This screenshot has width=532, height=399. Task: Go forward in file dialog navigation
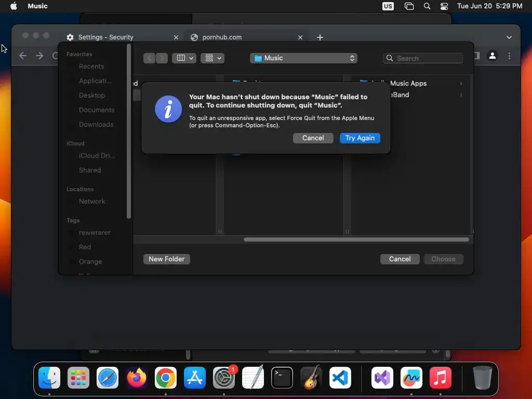(x=162, y=58)
